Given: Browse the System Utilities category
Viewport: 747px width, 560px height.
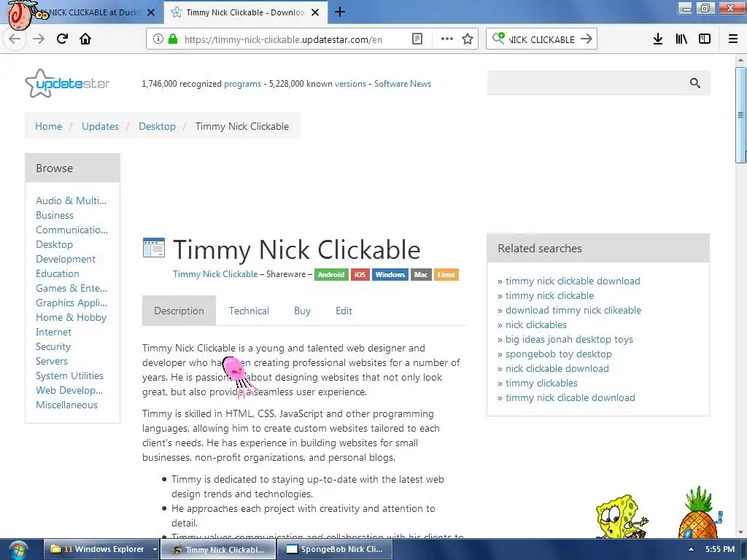Looking at the screenshot, I should (69, 376).
